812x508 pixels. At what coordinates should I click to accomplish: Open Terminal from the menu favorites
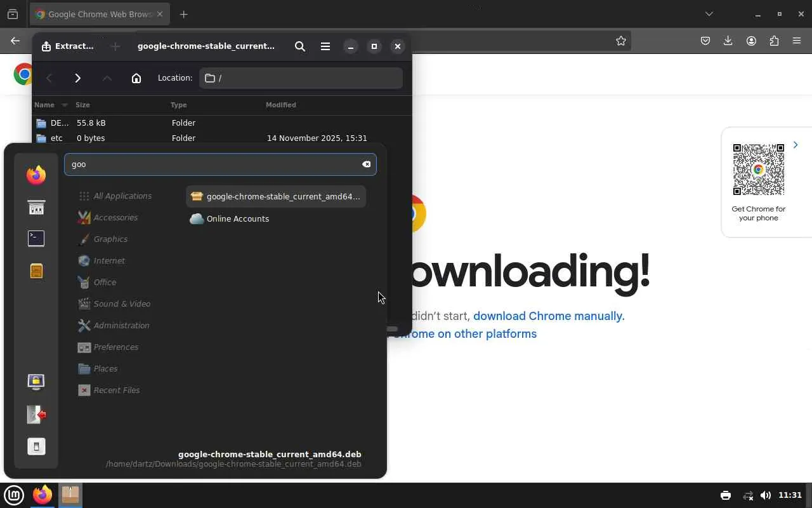coord(36,238)
